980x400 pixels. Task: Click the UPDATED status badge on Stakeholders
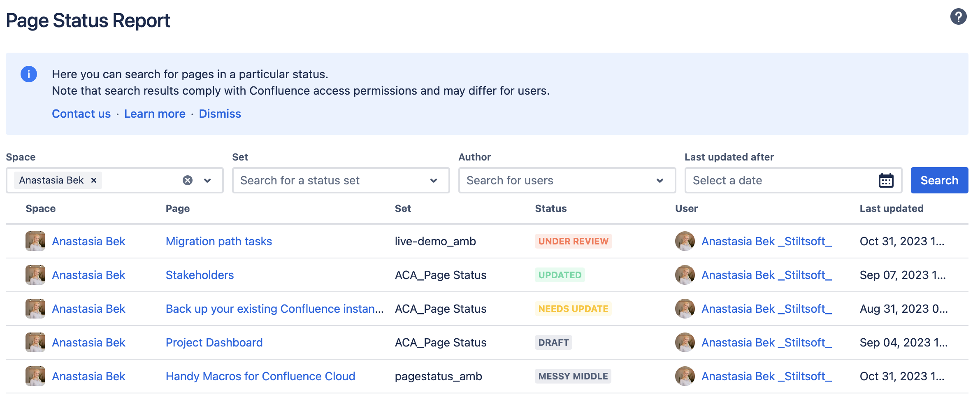(x=560, y=275)
